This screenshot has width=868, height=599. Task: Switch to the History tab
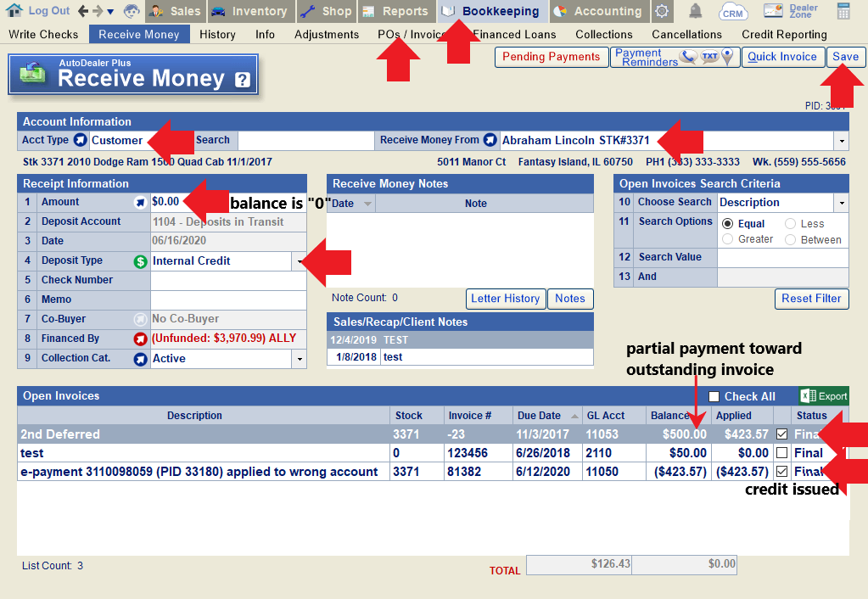pyautogui.click(x=217, y=34)
